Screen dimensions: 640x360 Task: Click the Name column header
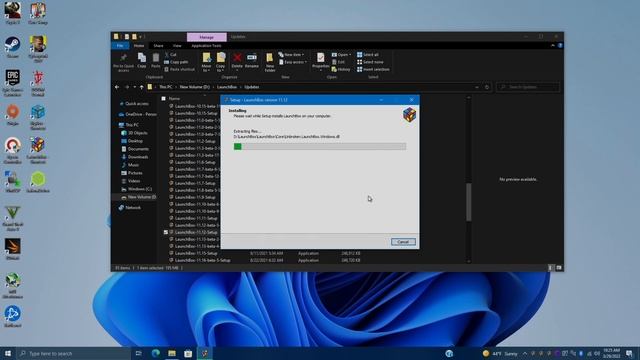(x=174, y=98)
